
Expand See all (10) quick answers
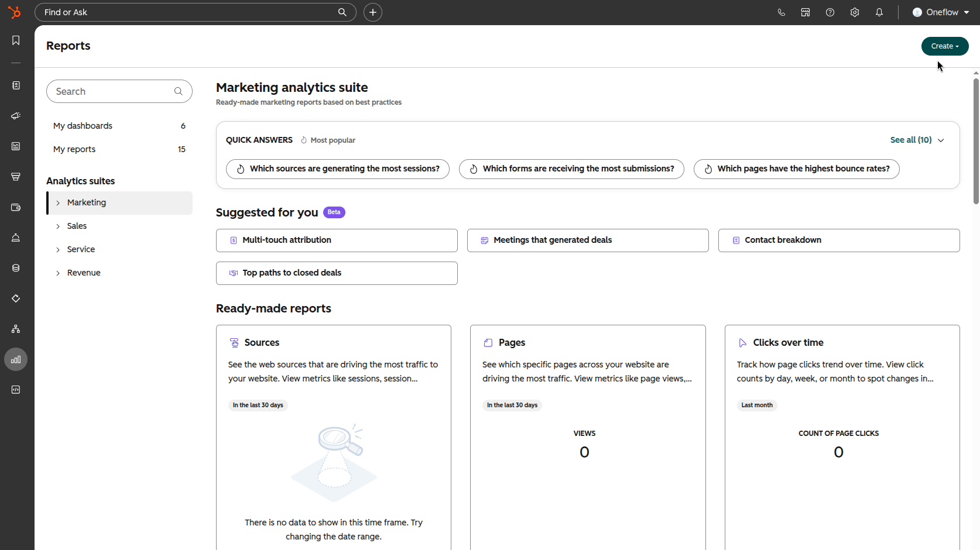pos(917,140)
